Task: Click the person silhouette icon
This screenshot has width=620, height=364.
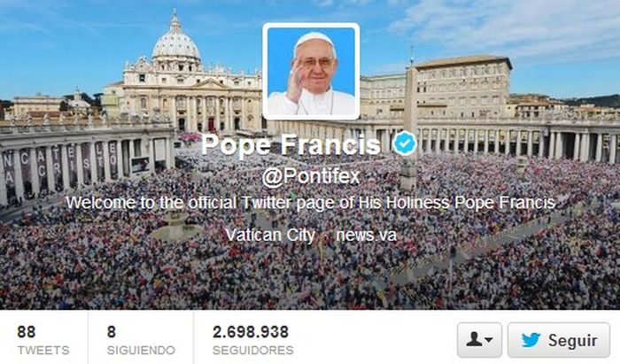Action: click(474, 339)
